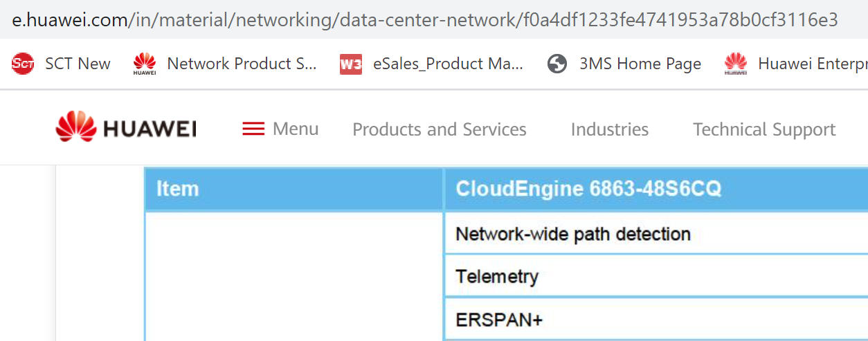868x341 pixels.
Task: Open 'eSales_Product Ma...' bookmark text
Action: [448, 64]
